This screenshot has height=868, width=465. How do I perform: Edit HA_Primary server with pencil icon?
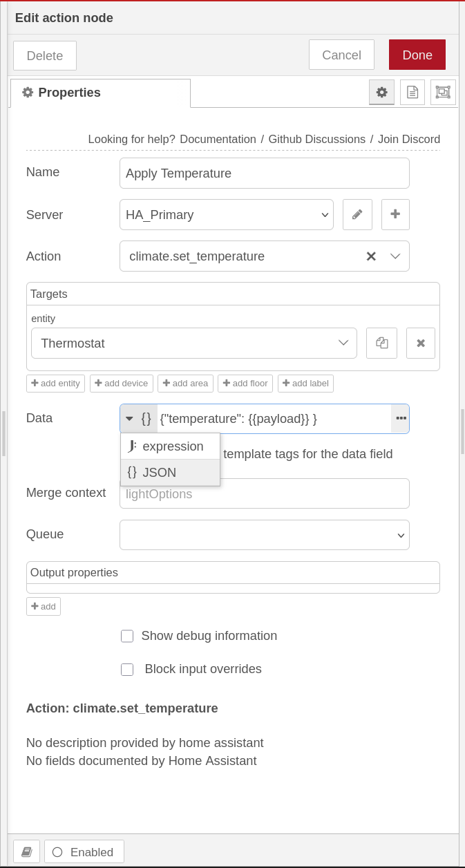[357, 214]
